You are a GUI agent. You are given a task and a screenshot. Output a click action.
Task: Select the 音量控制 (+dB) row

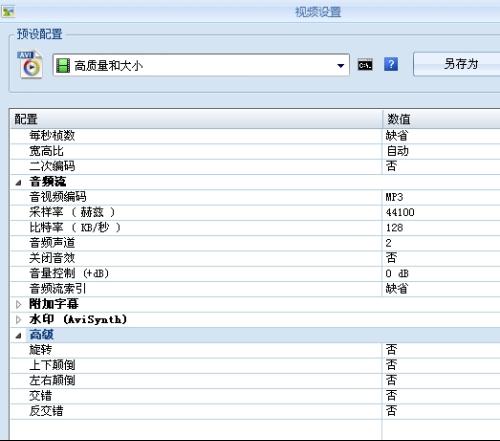pyautogui.click(x=255, y=274)
